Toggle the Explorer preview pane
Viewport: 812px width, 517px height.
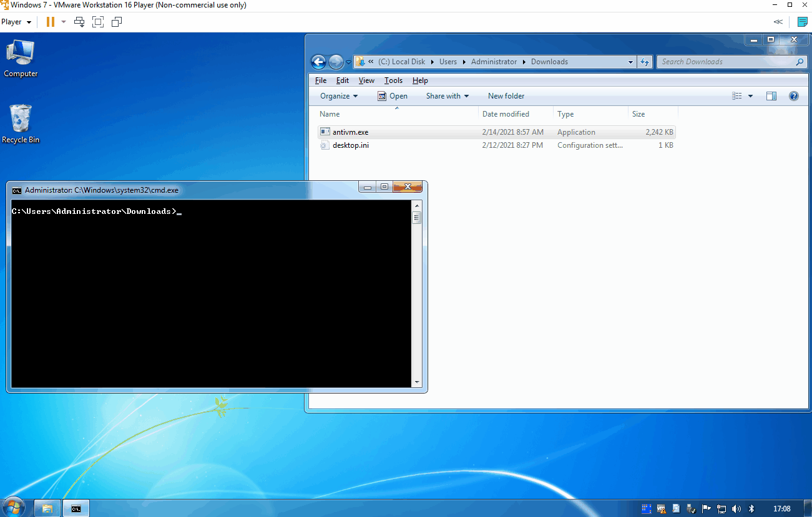[x=771, y=96]
